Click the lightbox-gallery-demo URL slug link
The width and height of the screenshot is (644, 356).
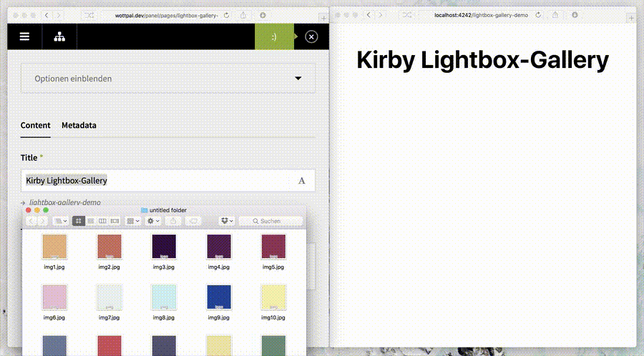[65, 202]
